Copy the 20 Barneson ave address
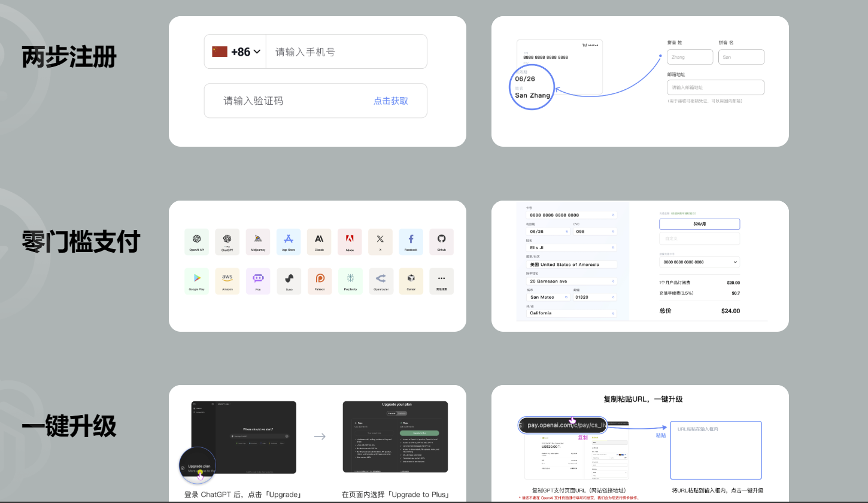Image resolution: width=868 pixels, height=503 pixels. tap(613, 281)
